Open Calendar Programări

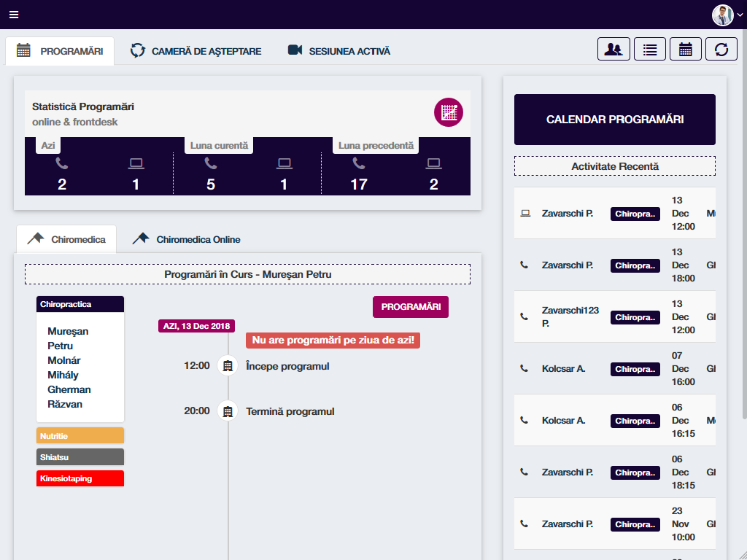click(x=614, y=120)
